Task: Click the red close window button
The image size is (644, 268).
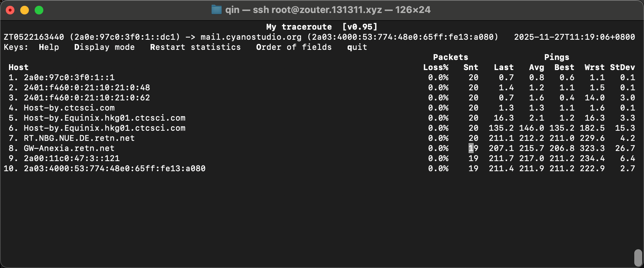Action: 10,10
